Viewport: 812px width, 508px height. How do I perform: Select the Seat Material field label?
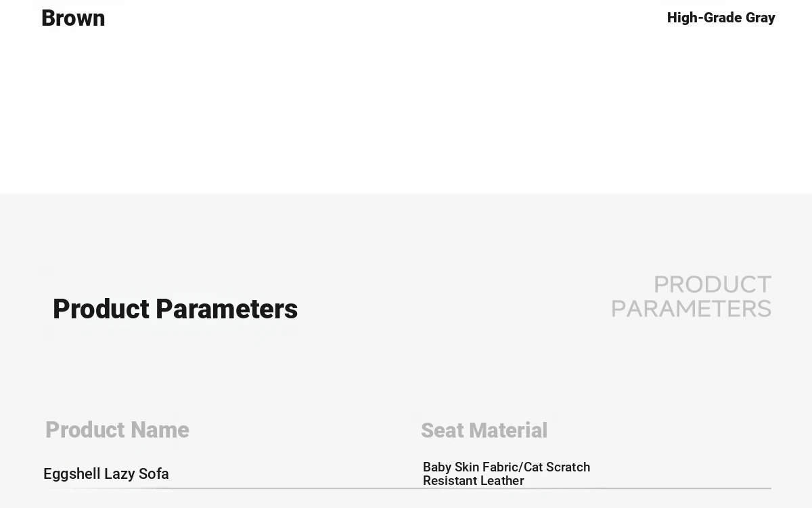[x=484, y=430]
